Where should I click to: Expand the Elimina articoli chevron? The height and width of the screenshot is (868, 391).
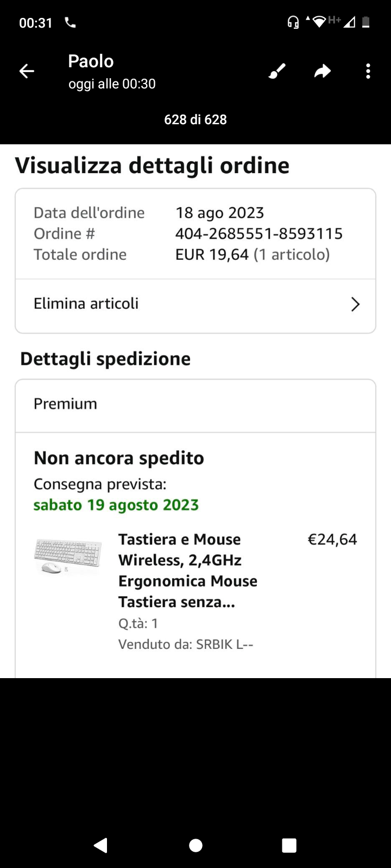coord(355,304)
